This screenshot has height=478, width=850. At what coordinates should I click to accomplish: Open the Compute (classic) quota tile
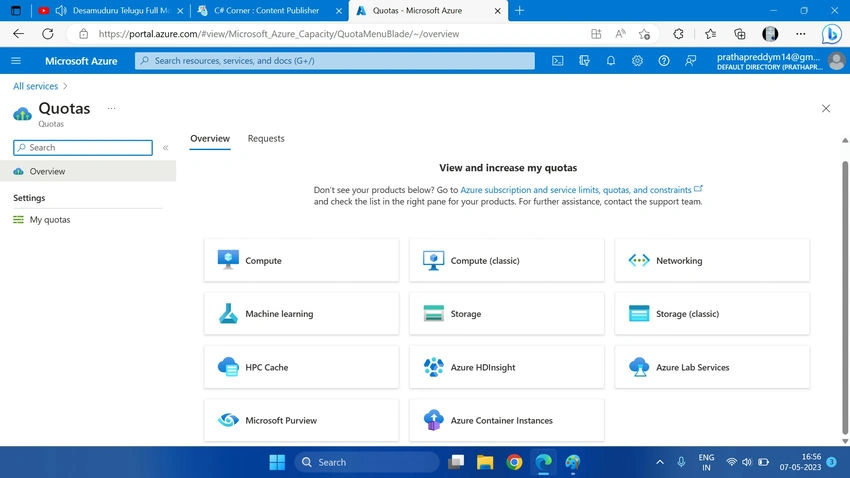pos(506,260)
